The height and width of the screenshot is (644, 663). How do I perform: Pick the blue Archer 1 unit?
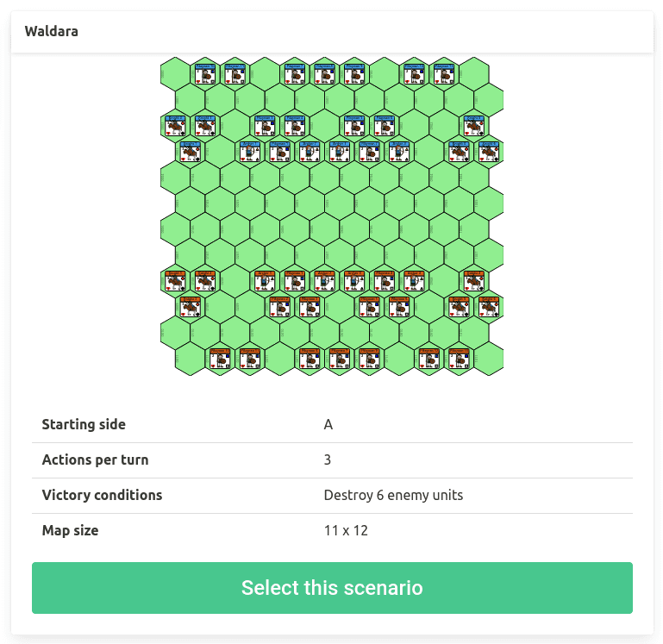click(x=249, y=152)
